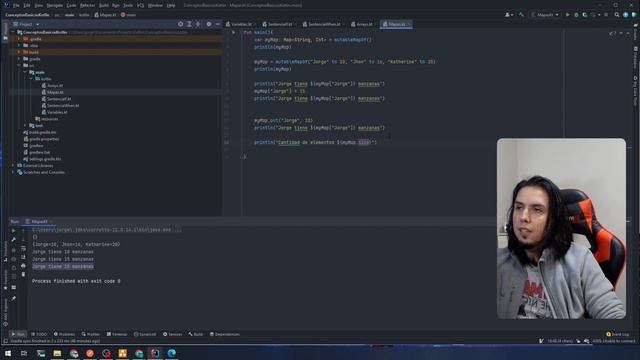Switch to the Variables.kt editor tab
Viewport: 640px width, 360px height.
pos(240,24)
